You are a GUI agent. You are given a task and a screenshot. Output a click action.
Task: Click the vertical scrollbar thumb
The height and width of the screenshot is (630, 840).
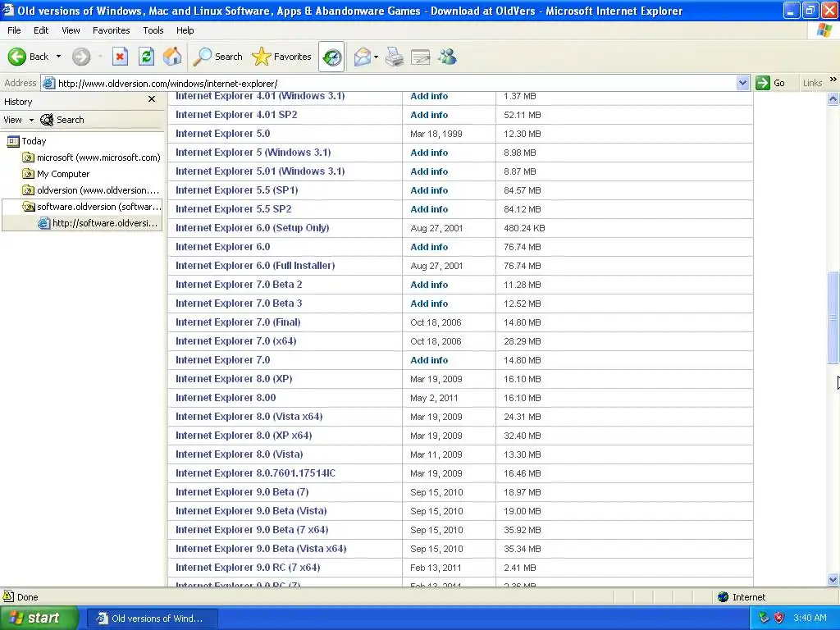[x=833, y=317]
